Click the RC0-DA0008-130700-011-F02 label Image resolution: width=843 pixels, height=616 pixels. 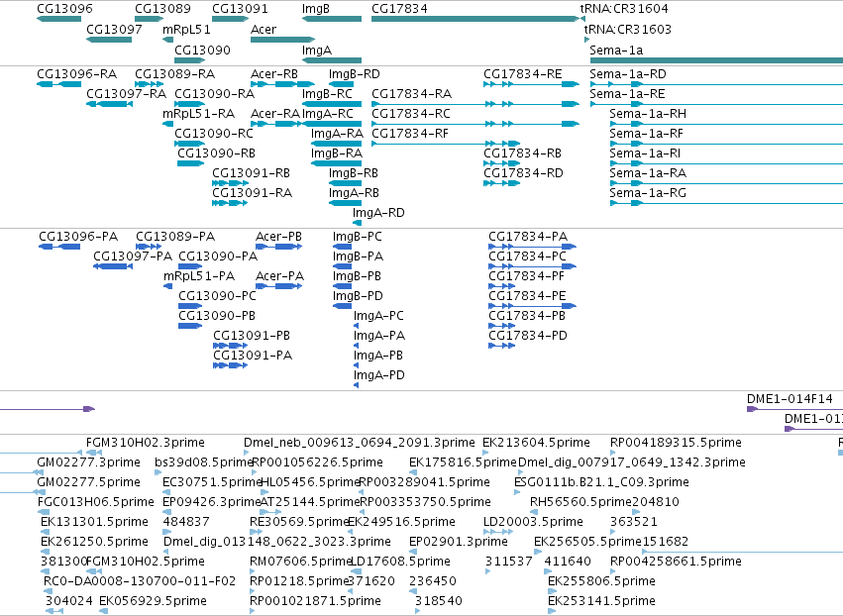pos(140,581)
